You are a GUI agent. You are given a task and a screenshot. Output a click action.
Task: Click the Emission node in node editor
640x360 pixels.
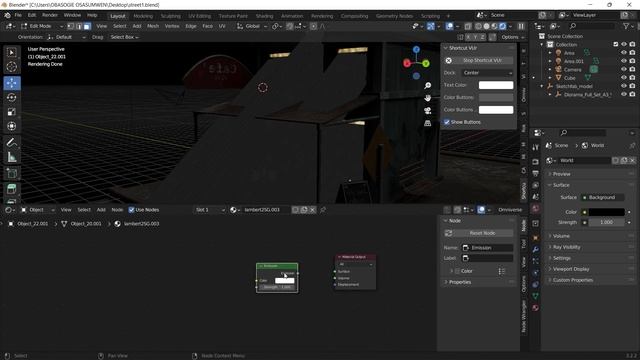277,278
